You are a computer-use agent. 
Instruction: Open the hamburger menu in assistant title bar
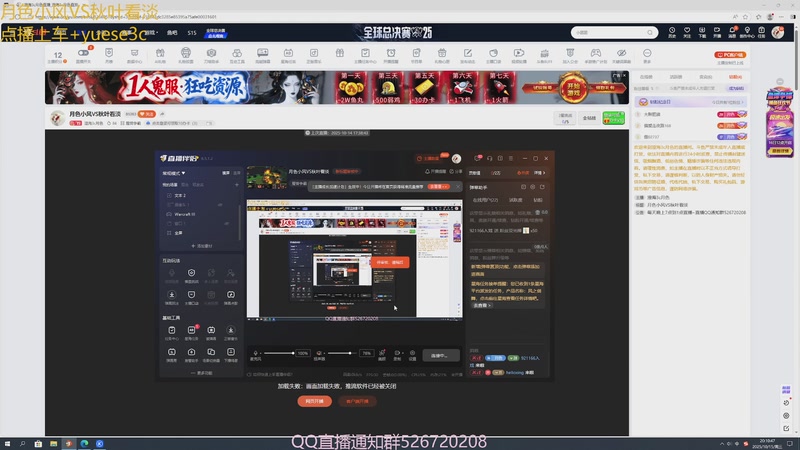click(x=511, y=158)
